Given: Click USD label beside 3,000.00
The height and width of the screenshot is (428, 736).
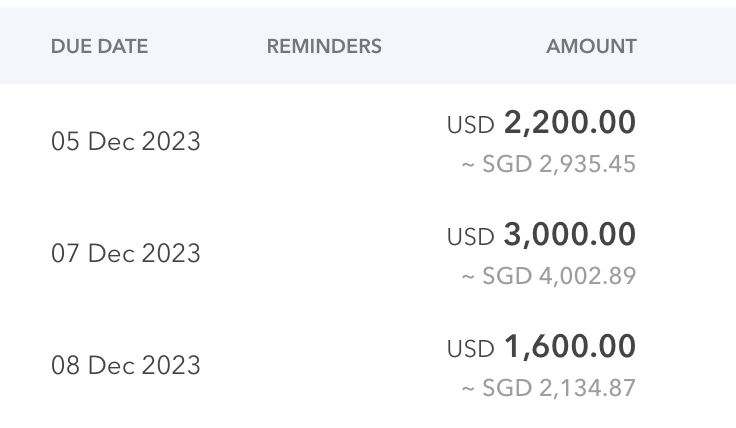Looking at the screenshot, I should point(471,238).
